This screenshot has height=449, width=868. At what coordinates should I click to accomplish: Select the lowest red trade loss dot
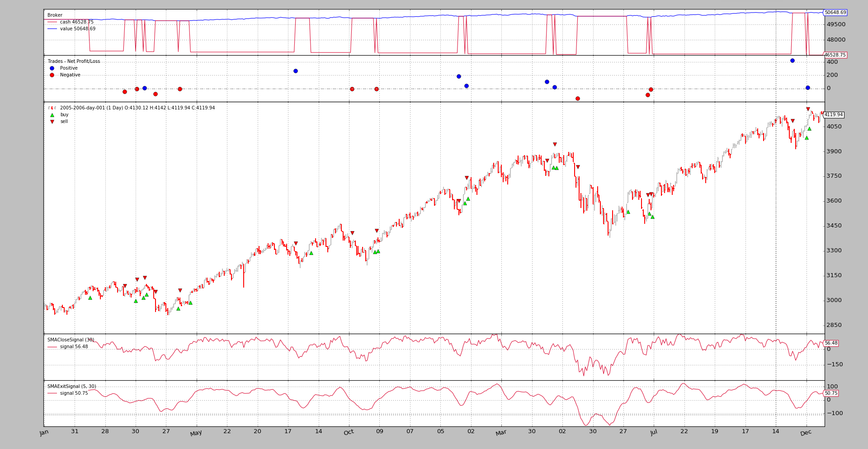coord(577,99)
